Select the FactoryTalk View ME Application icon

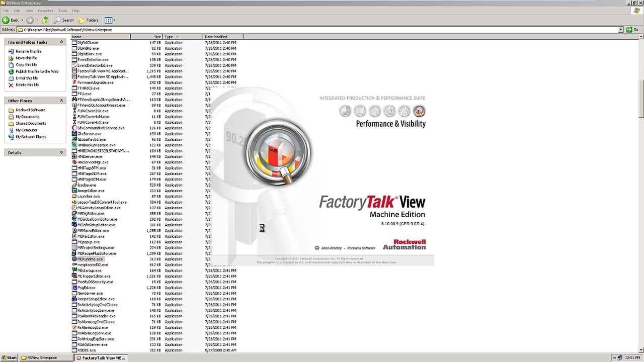pyautogui.click(x=74, y=71)
